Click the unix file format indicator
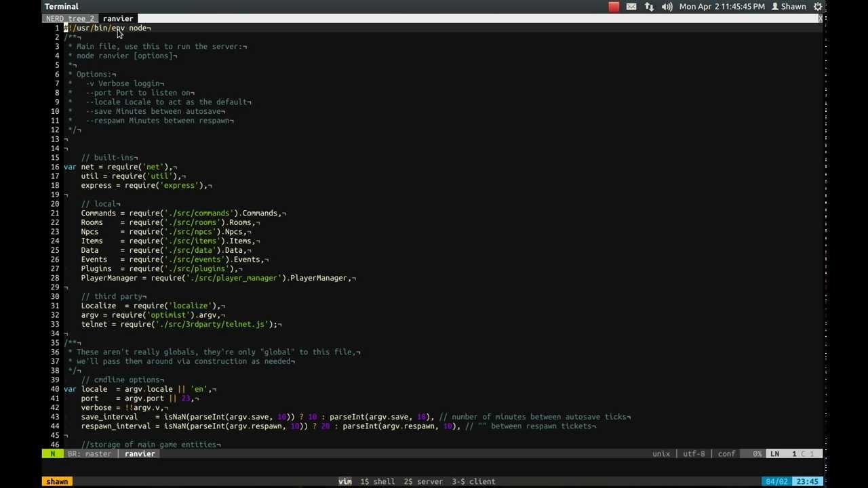868x488 pixels. tap(661, 453)
